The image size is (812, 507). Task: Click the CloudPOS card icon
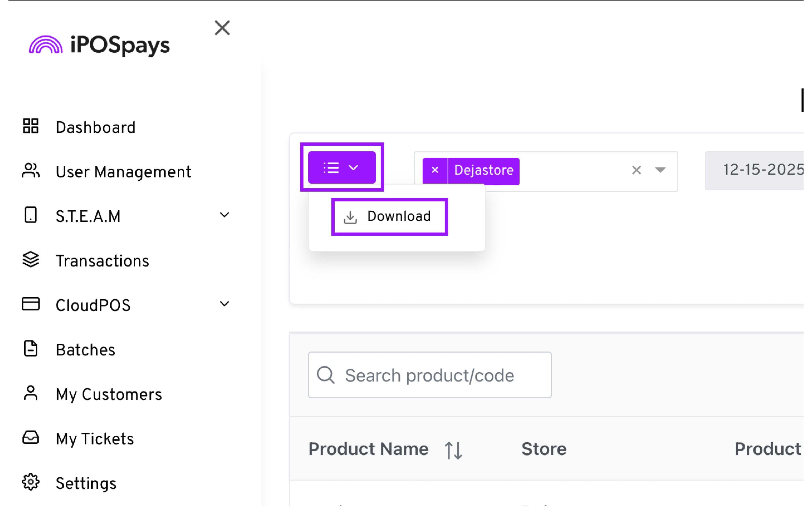(x=30, y=304)
